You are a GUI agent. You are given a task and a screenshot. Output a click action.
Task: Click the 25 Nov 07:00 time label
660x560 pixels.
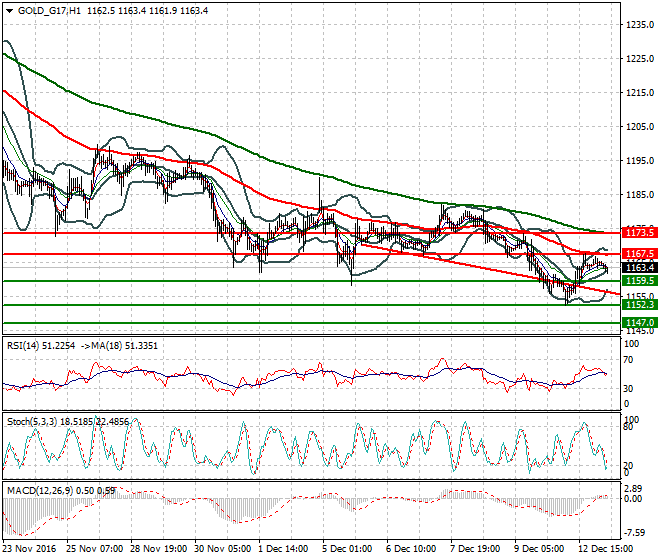pos(94,549)
